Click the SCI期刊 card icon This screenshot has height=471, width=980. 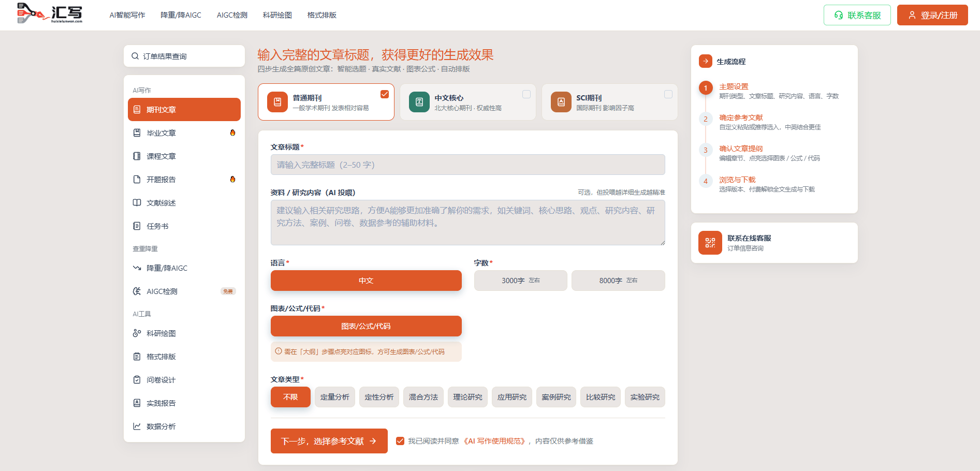pos(561,102)
